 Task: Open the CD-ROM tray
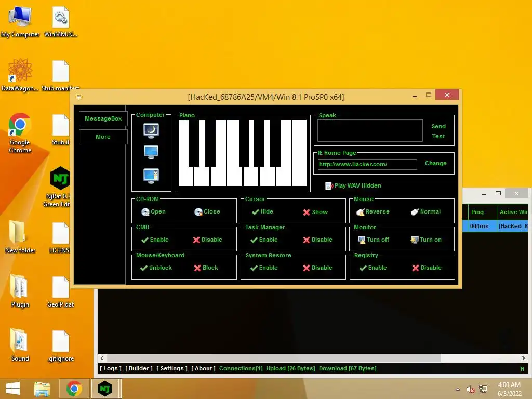(153, 212)
